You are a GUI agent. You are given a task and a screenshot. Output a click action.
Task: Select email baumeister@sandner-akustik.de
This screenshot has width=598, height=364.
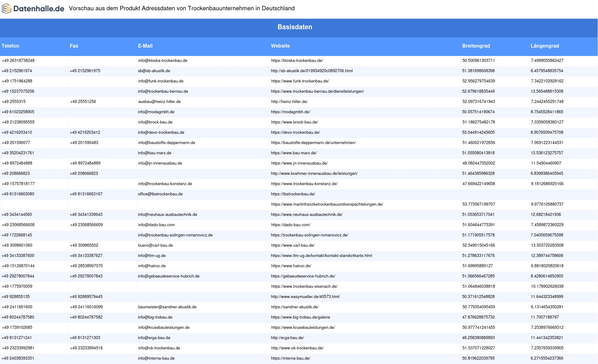(167, 307)
